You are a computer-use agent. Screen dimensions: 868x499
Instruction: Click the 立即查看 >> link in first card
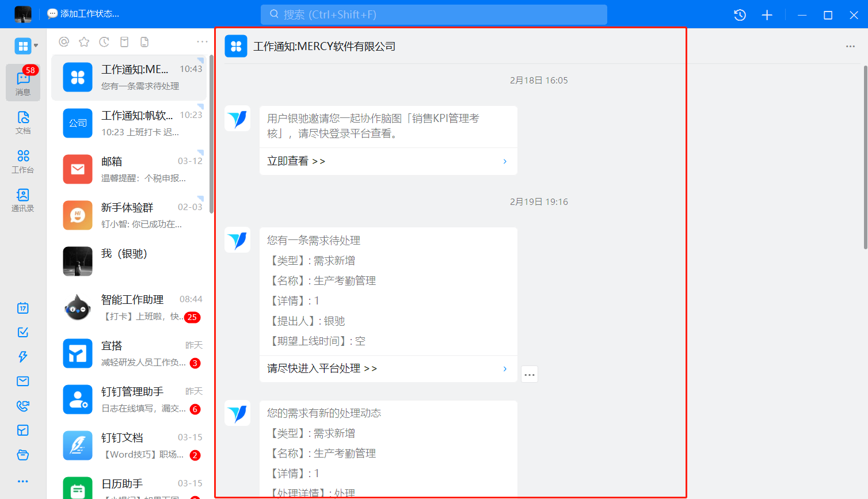coord(296,161)
